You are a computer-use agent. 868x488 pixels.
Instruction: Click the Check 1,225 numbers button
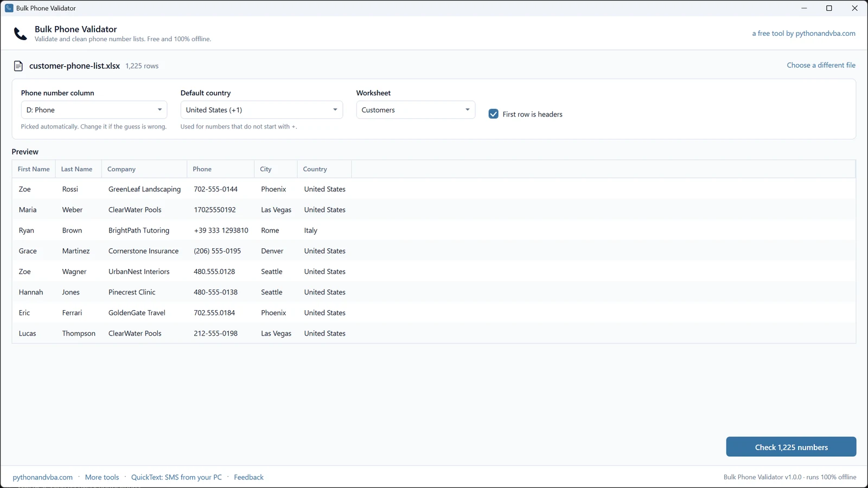tap(791, 447)
